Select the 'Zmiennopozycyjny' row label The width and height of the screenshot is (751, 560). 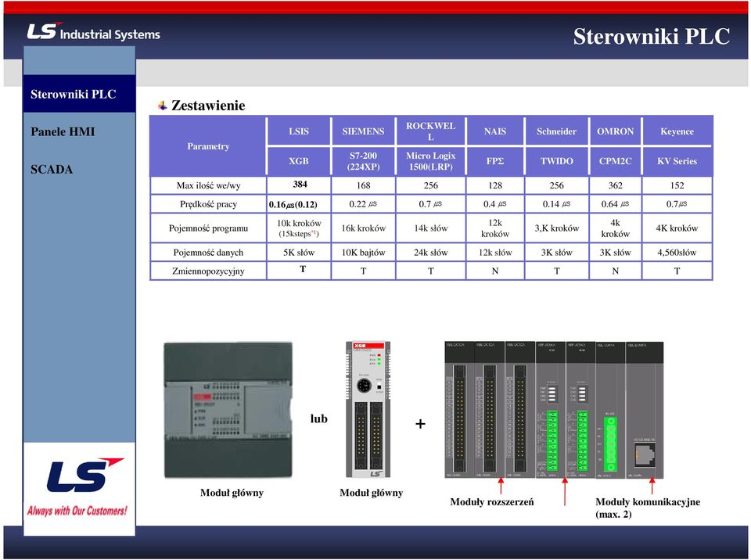[x=208, y=271]
